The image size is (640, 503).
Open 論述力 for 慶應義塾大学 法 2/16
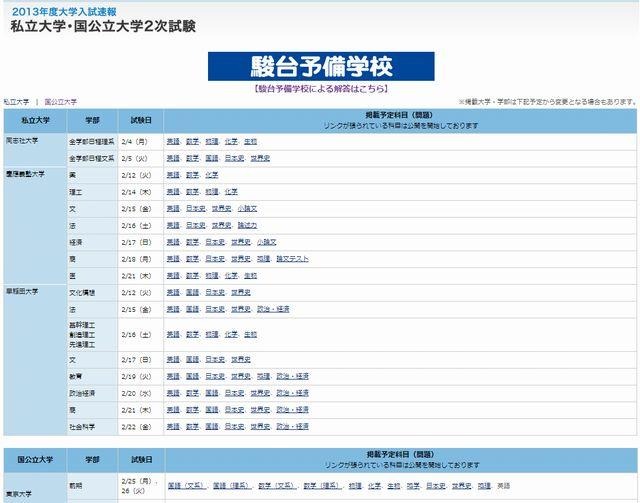coord(247,225)
